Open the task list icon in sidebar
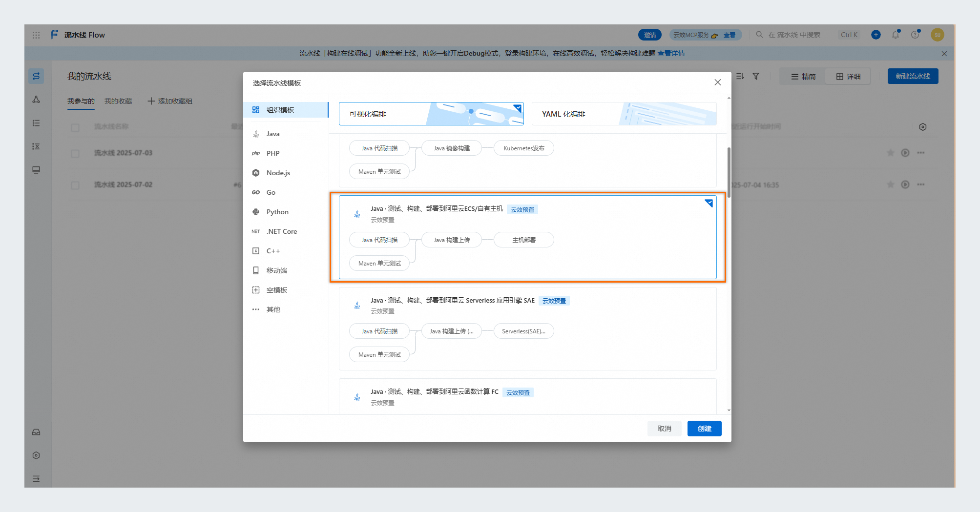 click(x=36, y=123)
